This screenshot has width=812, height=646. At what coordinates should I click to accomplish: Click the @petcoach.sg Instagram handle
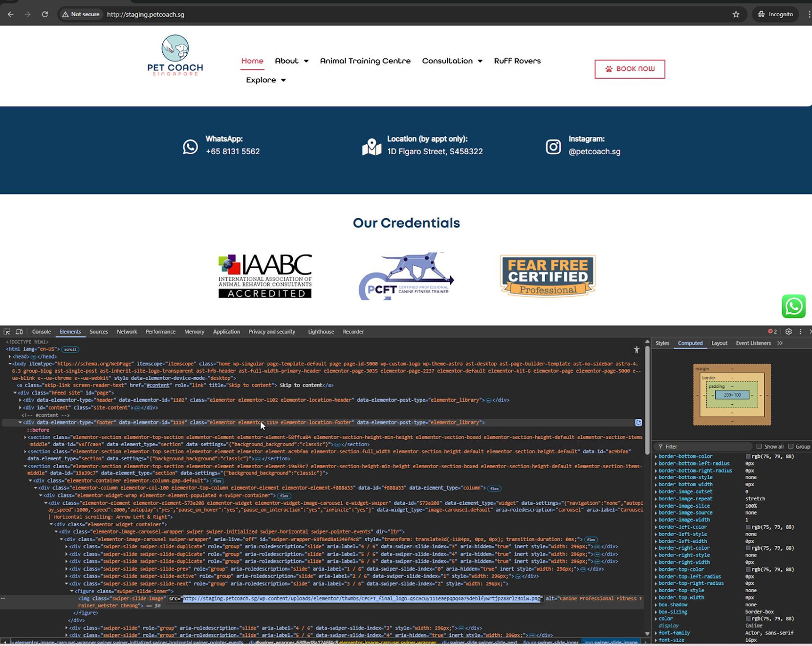[x=594, y=151]
